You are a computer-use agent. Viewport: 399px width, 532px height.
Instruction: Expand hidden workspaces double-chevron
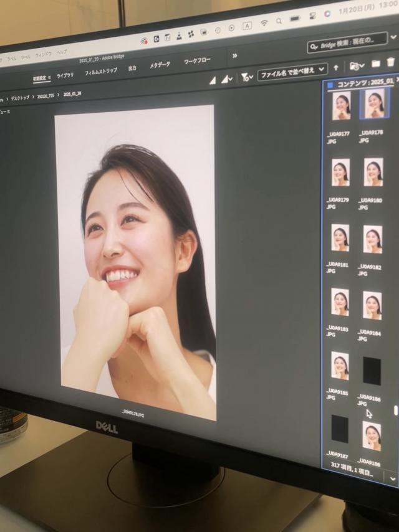(234, 55)
